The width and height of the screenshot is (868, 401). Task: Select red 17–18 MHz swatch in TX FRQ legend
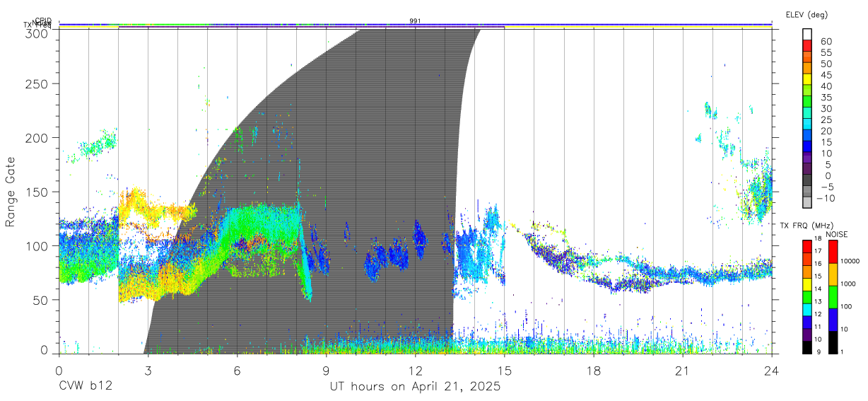[807, 247]
